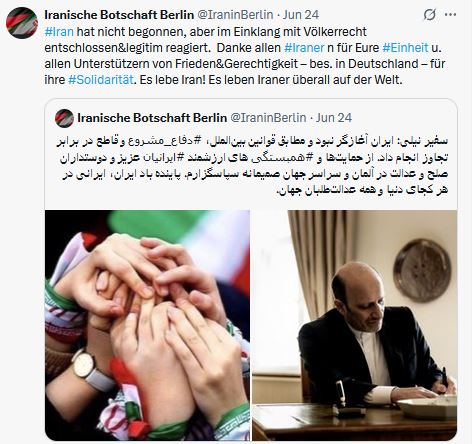
Task: Click quoted tweet author name Iranische Botschaft Berlin
Action: click(152, 118)
